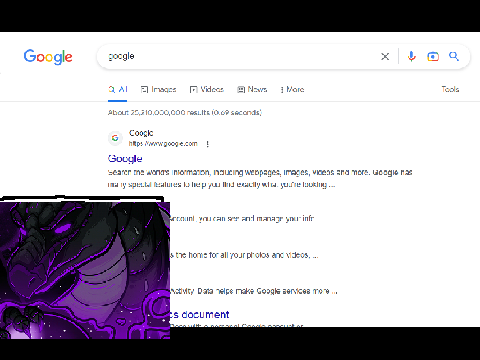Viewport: 480px width, 360px height.
Task: Click the Google logo
Action: [x=48, y=57]
